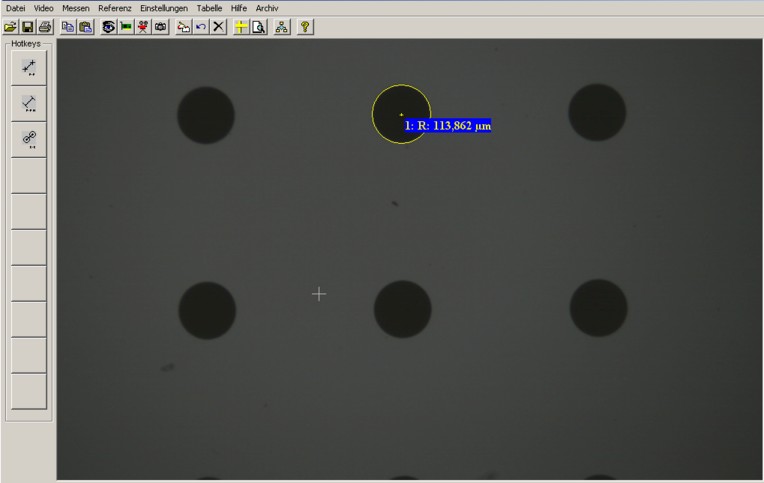The width and height of the screenshot is (764, 483).
Task: Open the Messen menu
Action: (75, 8)
